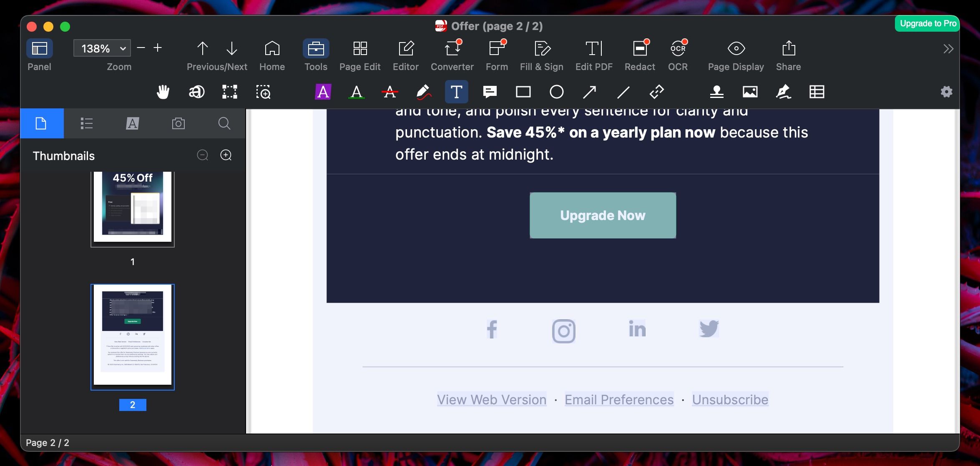This screenshot has height=466, width=980.
Task: Expand the overflow toolbar chevron
Action: tap(948, 48)
